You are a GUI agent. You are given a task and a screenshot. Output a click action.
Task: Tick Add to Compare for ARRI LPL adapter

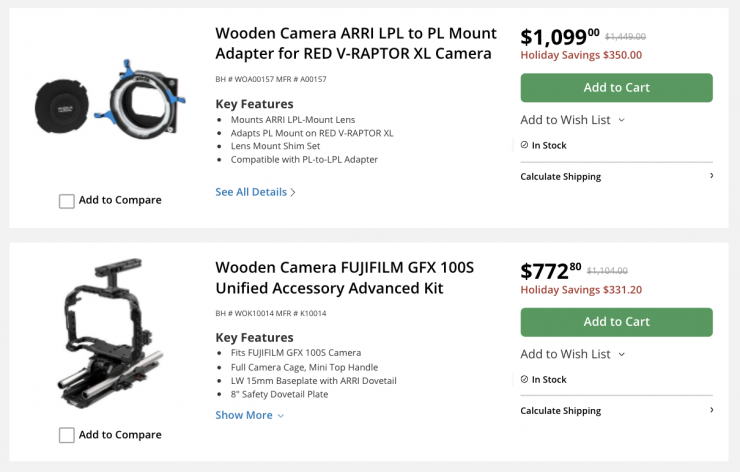click(x=67, y=201)
